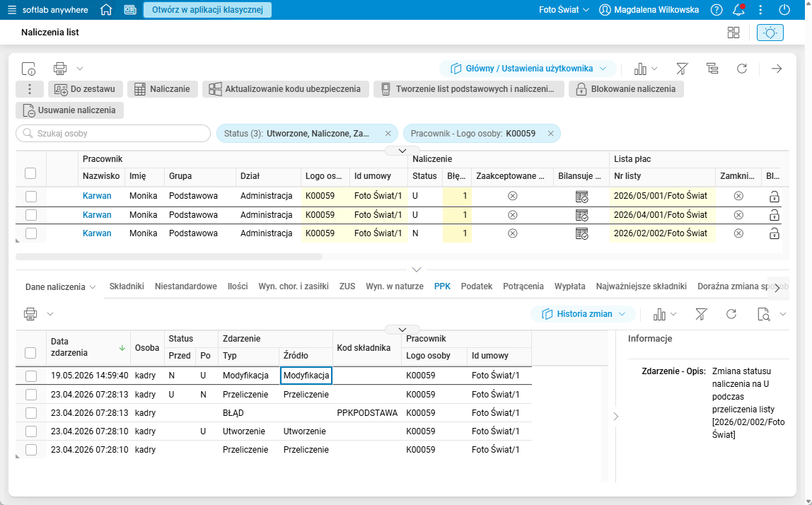The width and height of the screenshot is (812, 505).
Task: Click the help question mark icon
Action: click(x=717, y=10)
